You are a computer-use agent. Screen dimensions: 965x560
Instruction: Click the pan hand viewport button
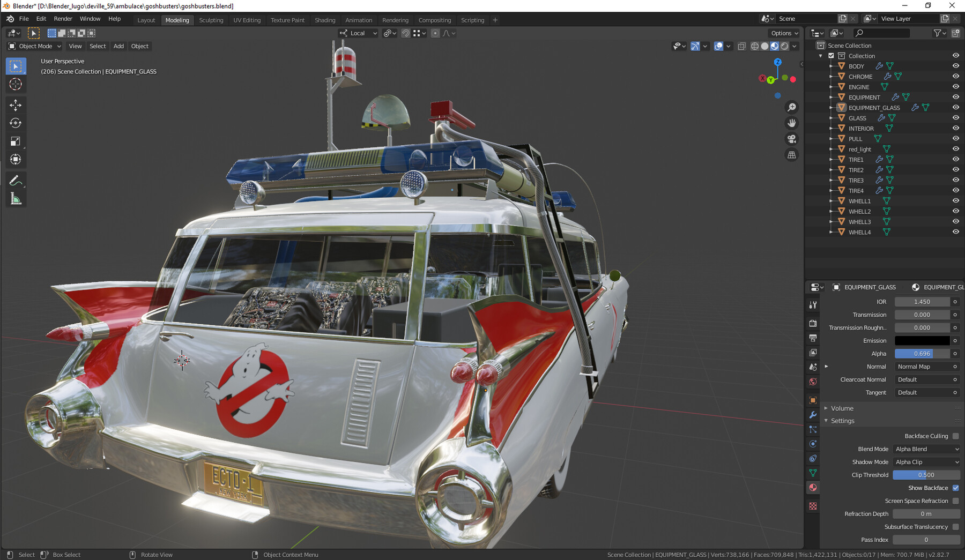(792, 123)
